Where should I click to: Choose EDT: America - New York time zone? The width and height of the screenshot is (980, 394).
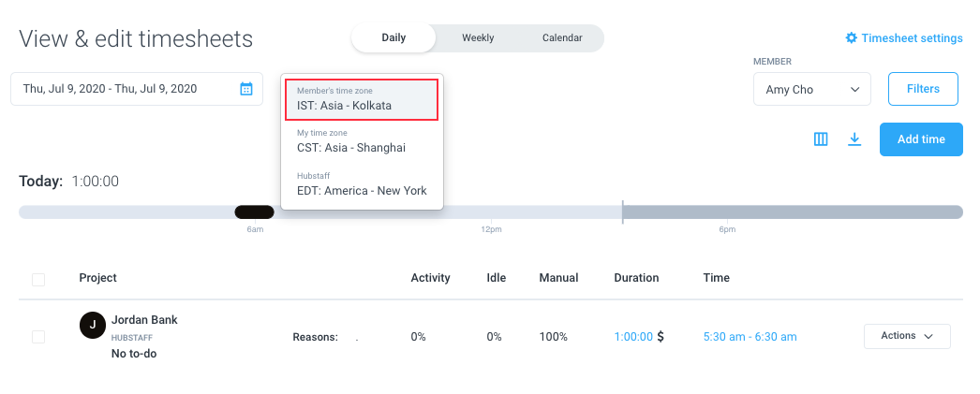pos(362,184)
